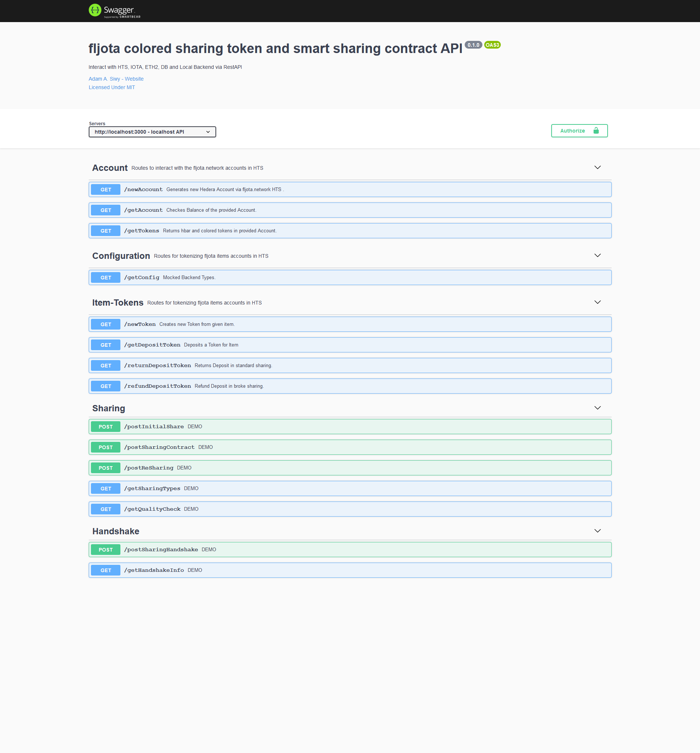Click the OAS3 version badge

492,45
